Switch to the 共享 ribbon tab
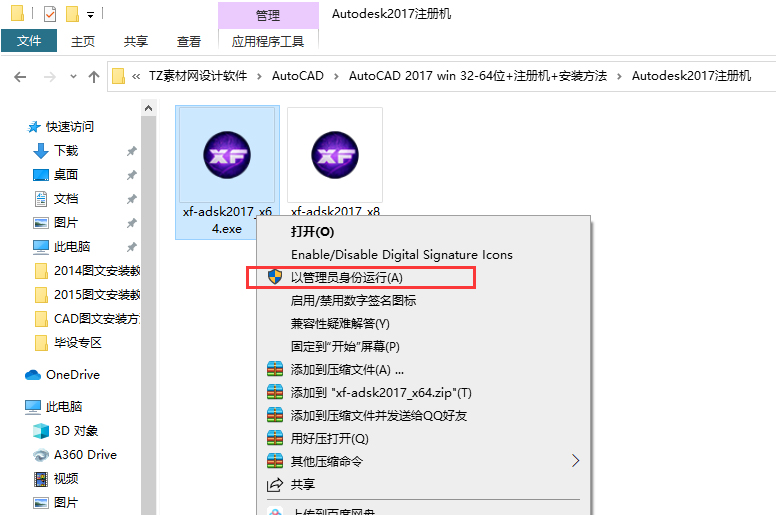The width and height of the screenshot is (776, 515). pos(136,41)
